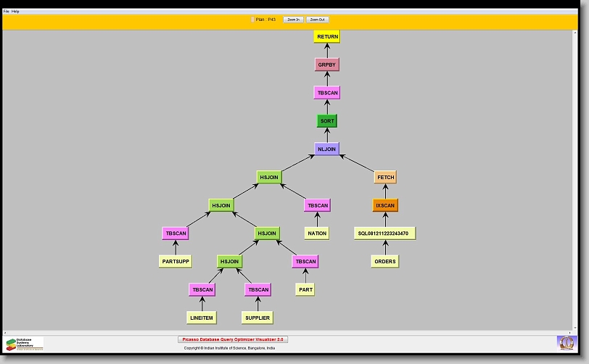This screenshot has height=364, width=589.
Task: Open the File menu
Action: point(7,12)
